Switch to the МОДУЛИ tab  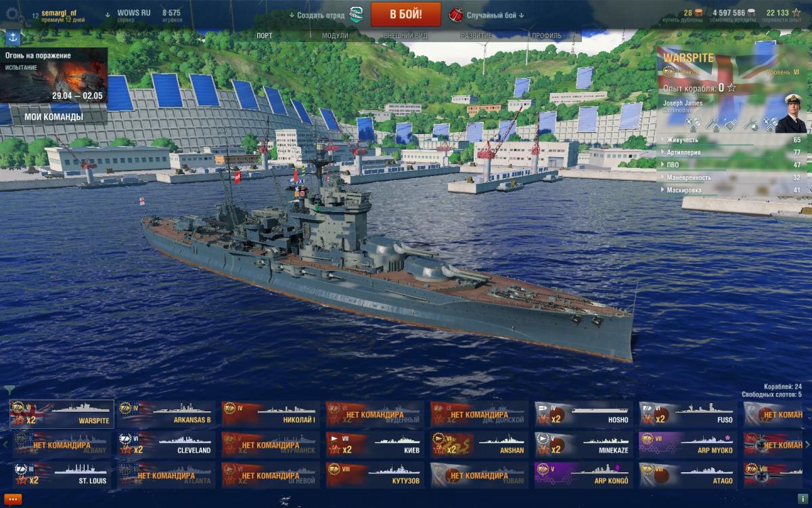pyautogui.click(x=335, y=36)
